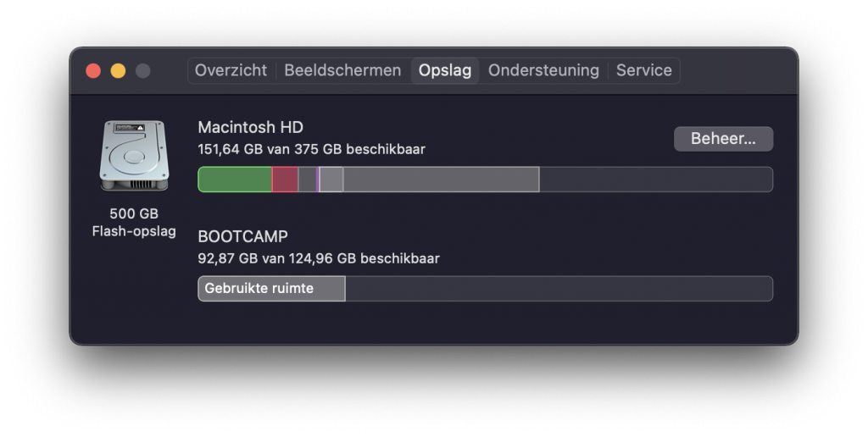The height and width of the screenshot is (437, 868).
Task: Click the Macintosh HD disk drive icon
Action: tap(134, 156)
